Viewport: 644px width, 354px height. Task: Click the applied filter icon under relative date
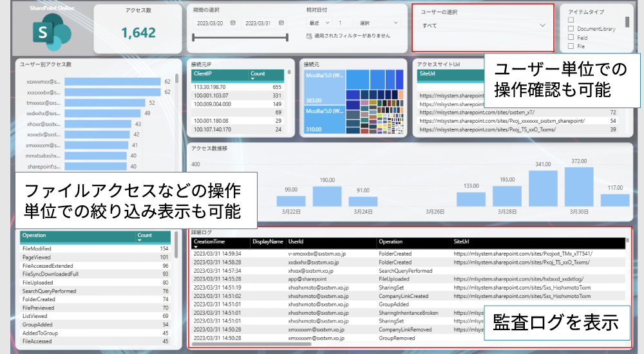point(309,37)
